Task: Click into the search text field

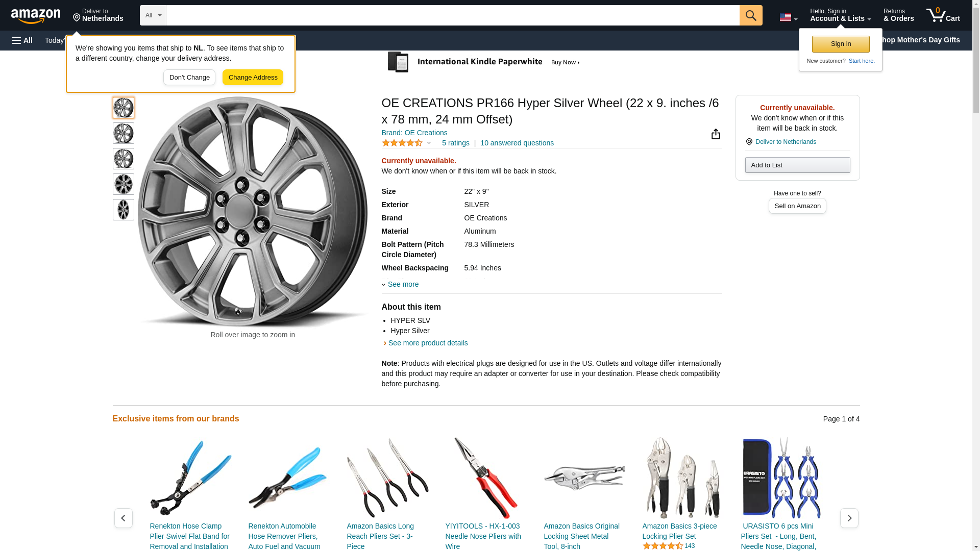Action: 452,15
